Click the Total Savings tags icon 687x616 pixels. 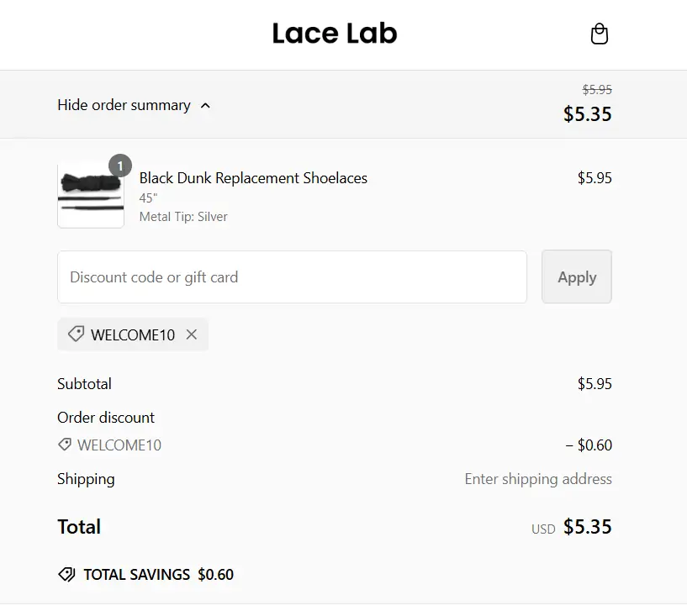66,575
